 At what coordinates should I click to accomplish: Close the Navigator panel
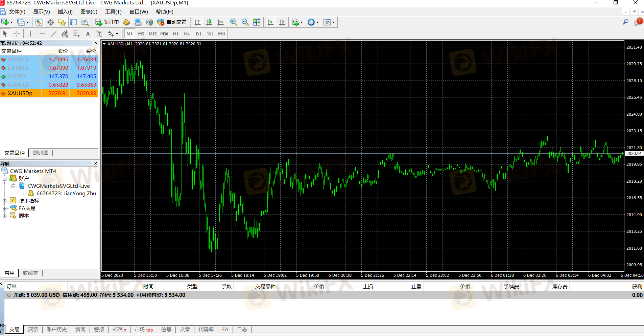click(96, 163)
